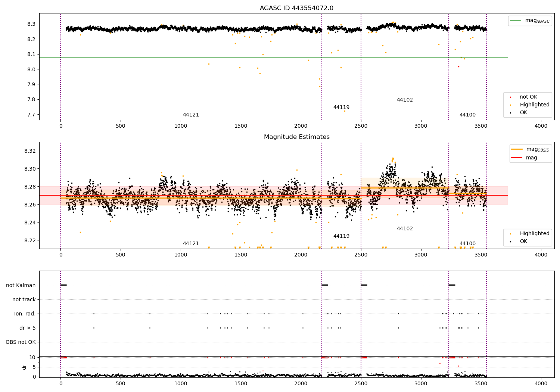Screen dimensions: 560x392
Task: Click the "OBS not OK" row label
Action: point(21,342)
